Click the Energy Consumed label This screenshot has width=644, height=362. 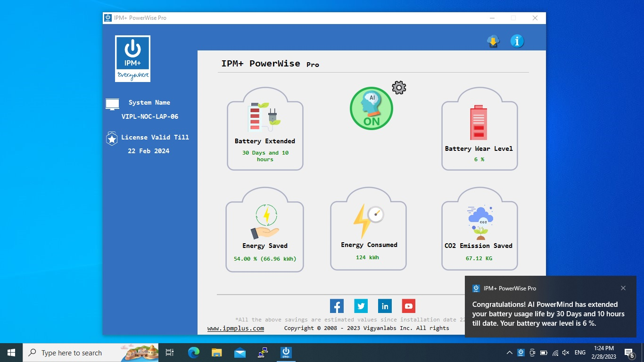pos(369,245)
